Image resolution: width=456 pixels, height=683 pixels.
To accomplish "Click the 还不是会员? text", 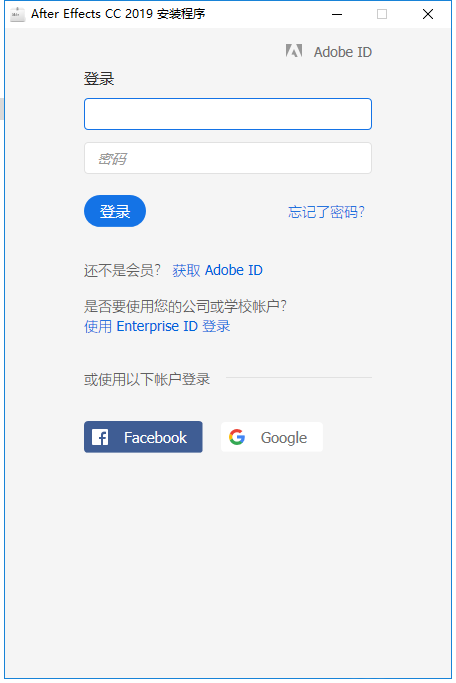I will pos(122,270).
